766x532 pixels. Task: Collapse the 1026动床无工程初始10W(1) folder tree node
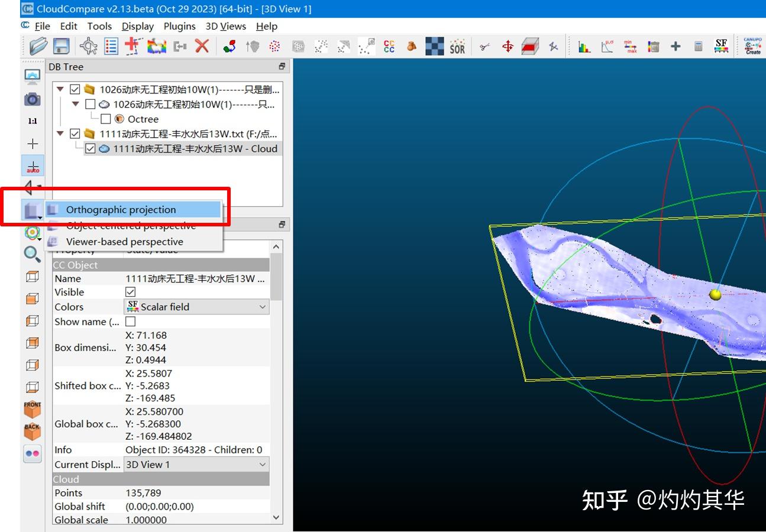click(x=60, y=89)
